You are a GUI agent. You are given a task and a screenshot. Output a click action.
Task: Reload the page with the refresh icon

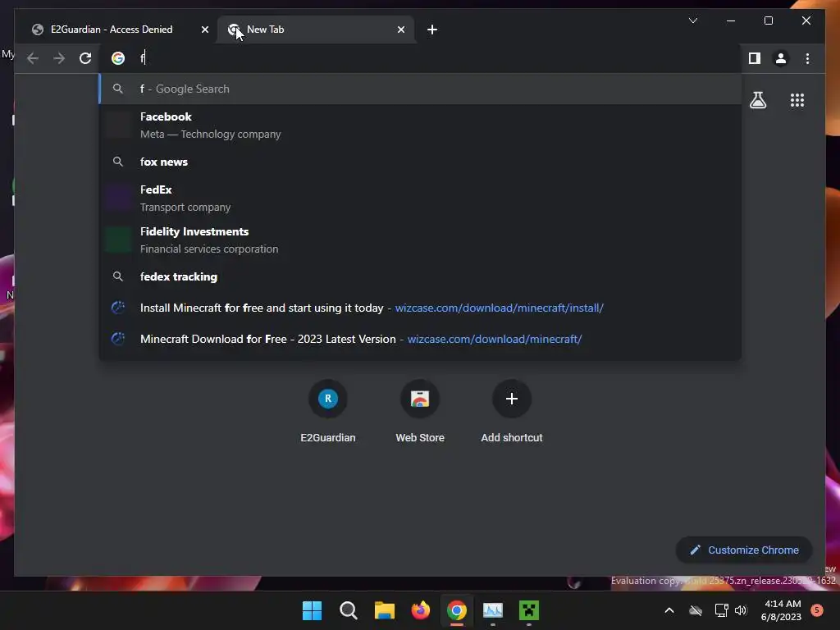click(x=85, y=58)
